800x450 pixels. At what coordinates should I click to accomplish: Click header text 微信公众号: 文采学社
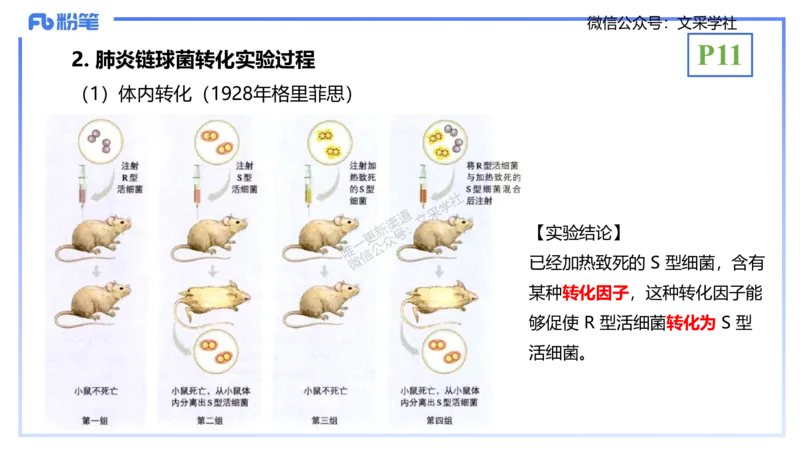tap(661, 23)
